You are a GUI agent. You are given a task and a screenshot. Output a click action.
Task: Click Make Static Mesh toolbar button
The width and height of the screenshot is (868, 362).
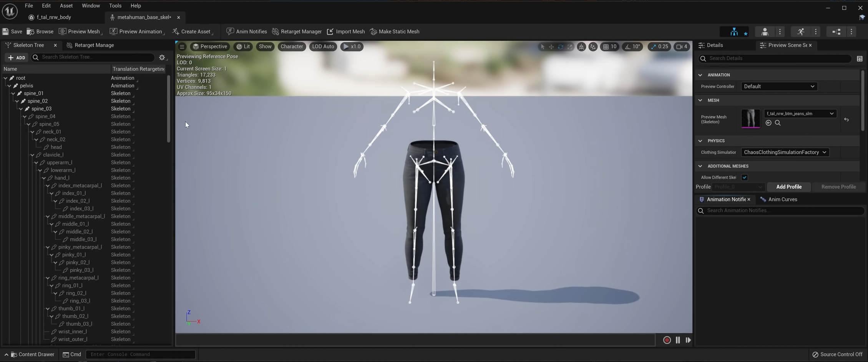point(395,32)
